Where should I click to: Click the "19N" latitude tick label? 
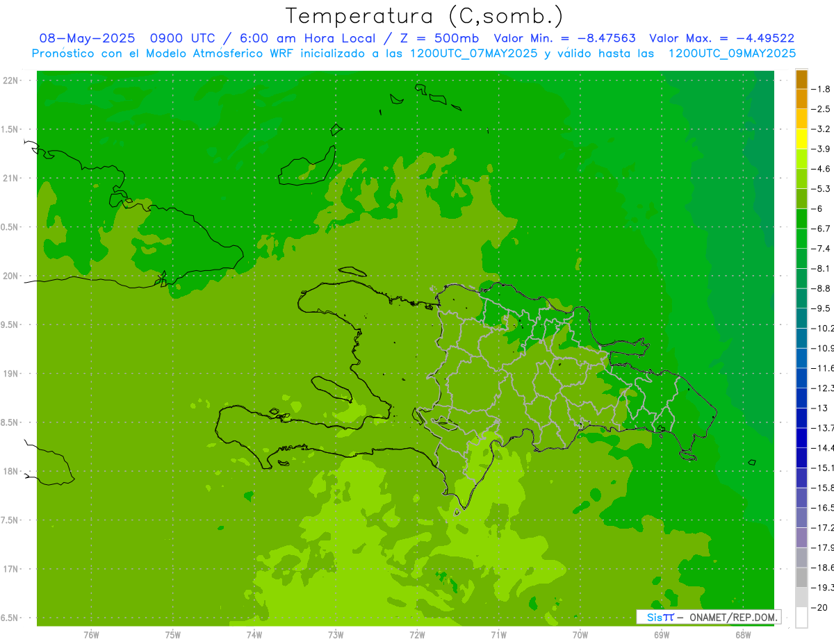(x=10, y=374)
